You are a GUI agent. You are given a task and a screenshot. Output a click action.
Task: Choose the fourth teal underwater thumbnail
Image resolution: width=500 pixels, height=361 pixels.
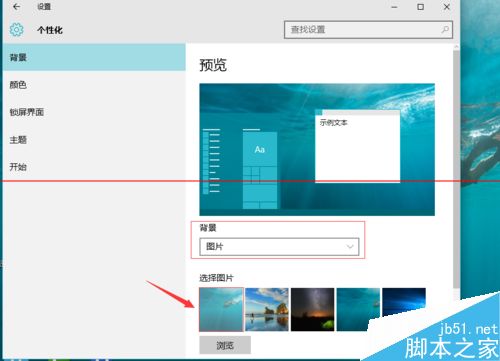point(358,309)
